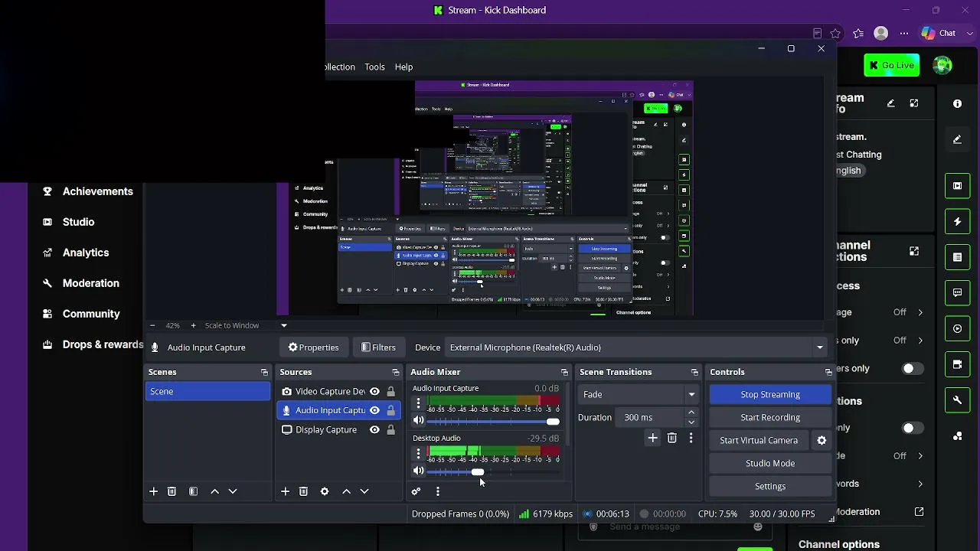Screen dimensions: 980x551
Task: Adjust the Audio Input Capture volume slider
Action: coord(553,421)
